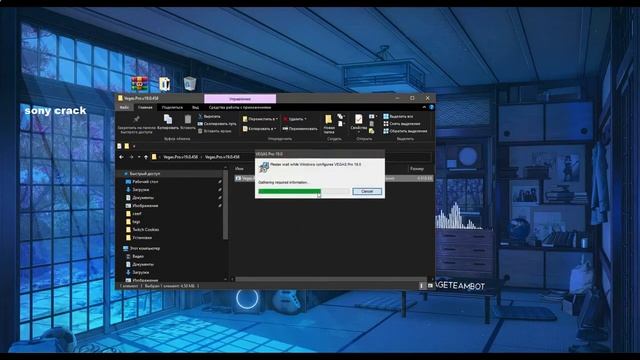The height and width of the screenshot is (360, 640).
Task: Click the Вырезать scissors icon
Action: tap(200, 116)
